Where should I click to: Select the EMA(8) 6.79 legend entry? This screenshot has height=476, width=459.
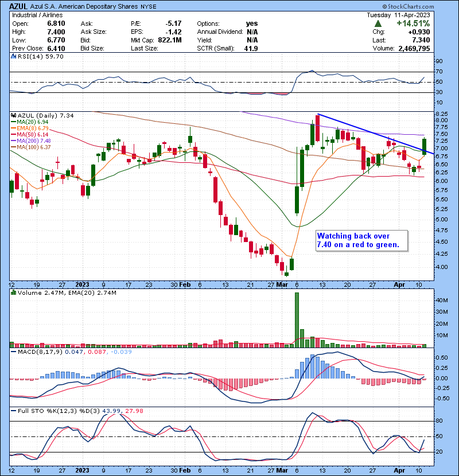tap(29, 128)
